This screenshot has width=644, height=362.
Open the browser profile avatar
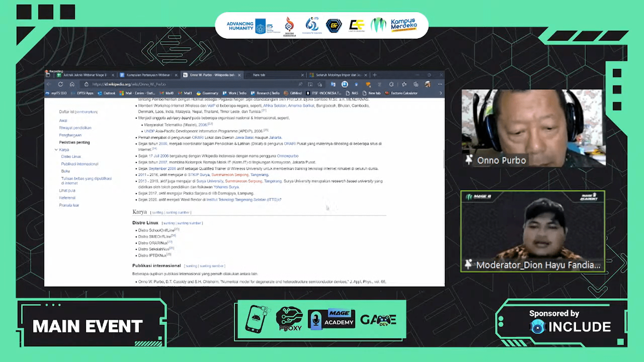coord(428,84)
